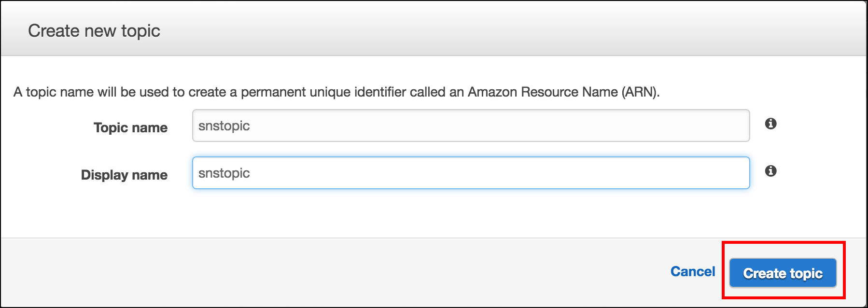868x308 pixels.
Task: Cancel the new topic dialog
Action: [x=693, y=272]
